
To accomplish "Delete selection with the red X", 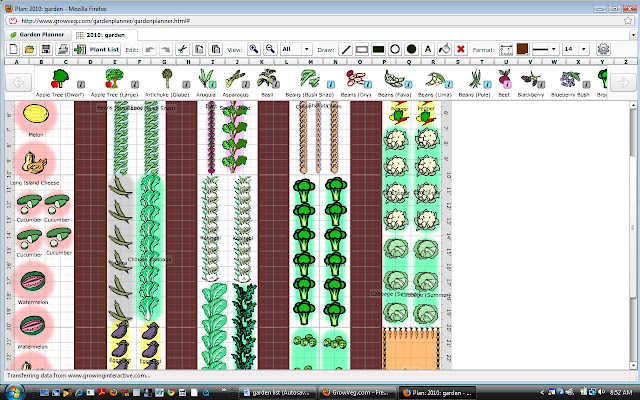I will (461, 49).
